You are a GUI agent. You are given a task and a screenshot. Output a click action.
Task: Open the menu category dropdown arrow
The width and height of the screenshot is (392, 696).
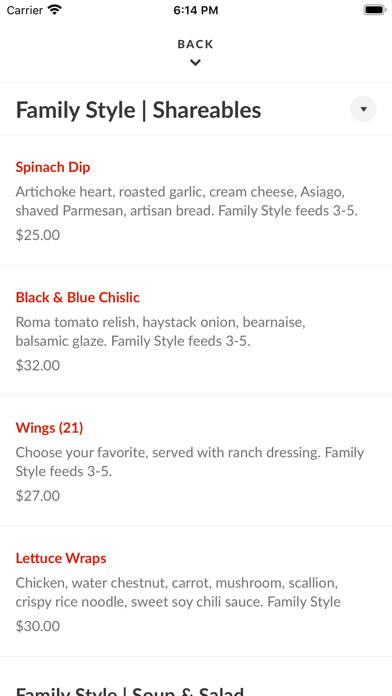click(x=363, y=109)
